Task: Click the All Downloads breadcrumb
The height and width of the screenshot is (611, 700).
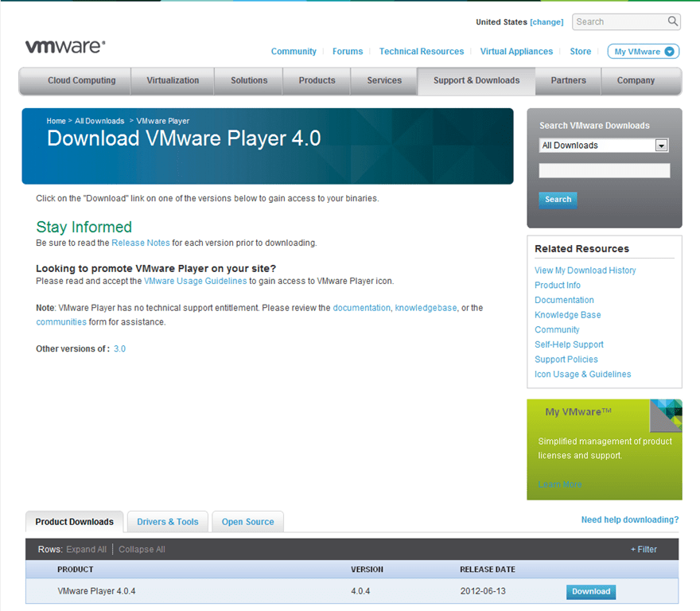Action: point(99,121)
